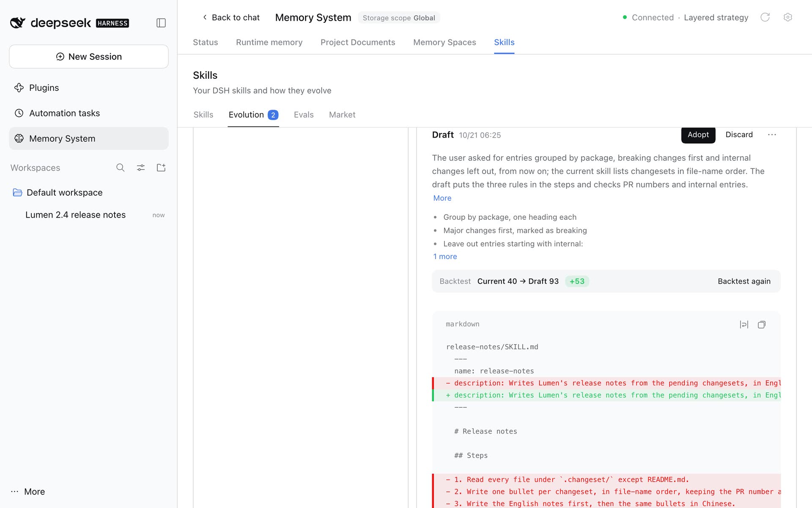Image resolution: width=812 pixels, height=508 pixels.
Task: Go back to chat
Action: pyautogui.click(x=231, y=17)
